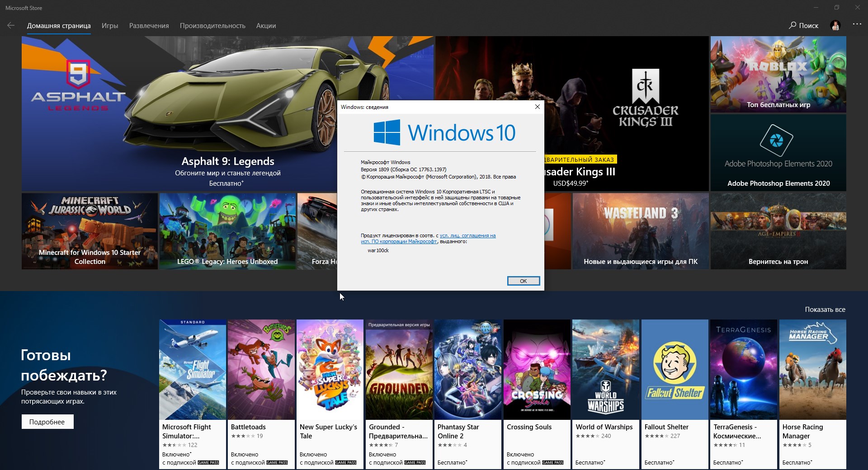The height and width of the screenshot is (470, 868).
Task: Open the Age of Empires Вернитесь на трон tile
Action: coord(778,231)
